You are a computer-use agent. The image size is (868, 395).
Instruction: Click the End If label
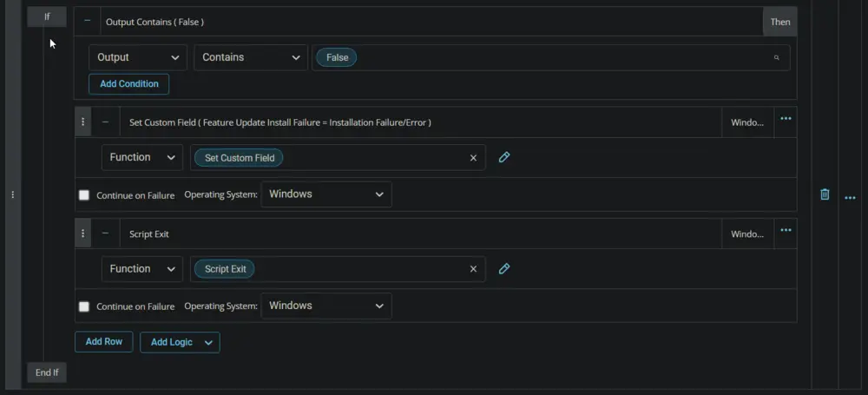(x=47, y=372)
